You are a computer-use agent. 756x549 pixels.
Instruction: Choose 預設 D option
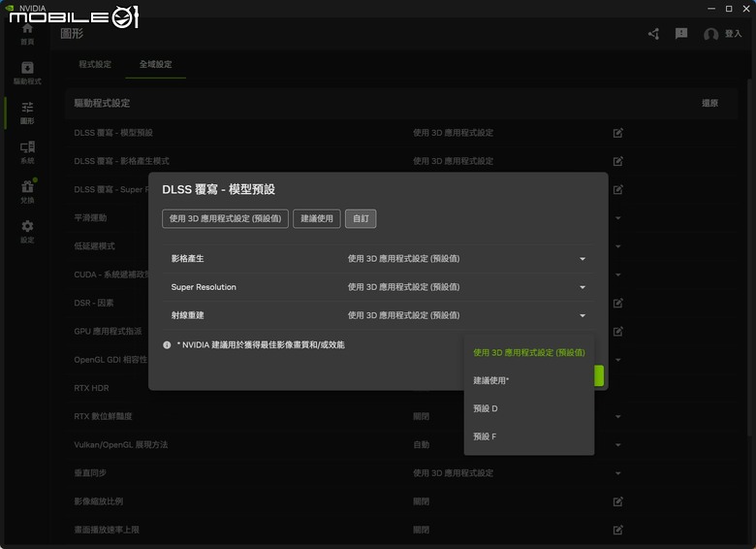tap(529, 408)
